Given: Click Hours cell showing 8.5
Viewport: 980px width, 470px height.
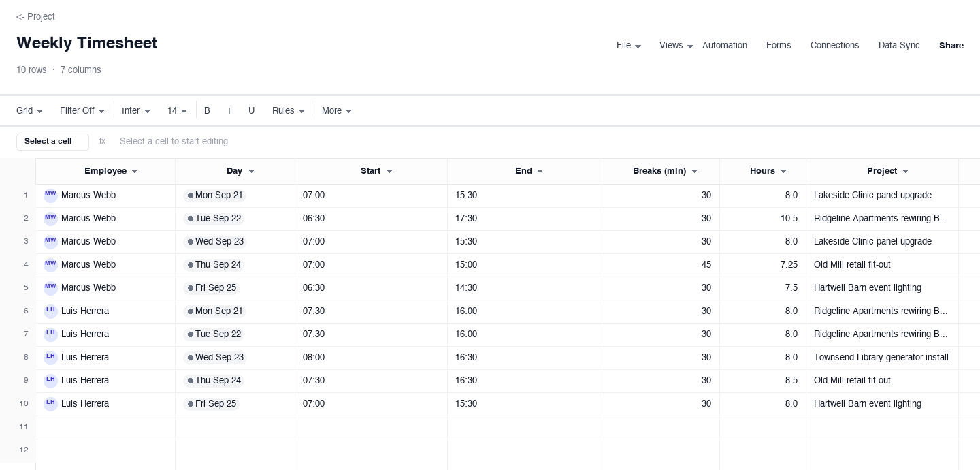Looking at the screenshot, I should [x=763, y=381].
